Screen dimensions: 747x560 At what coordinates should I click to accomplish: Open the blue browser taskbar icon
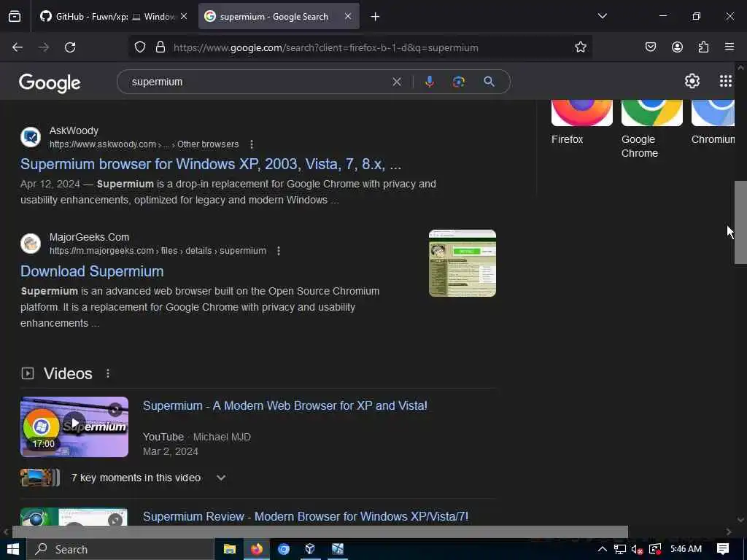[284, 549]
